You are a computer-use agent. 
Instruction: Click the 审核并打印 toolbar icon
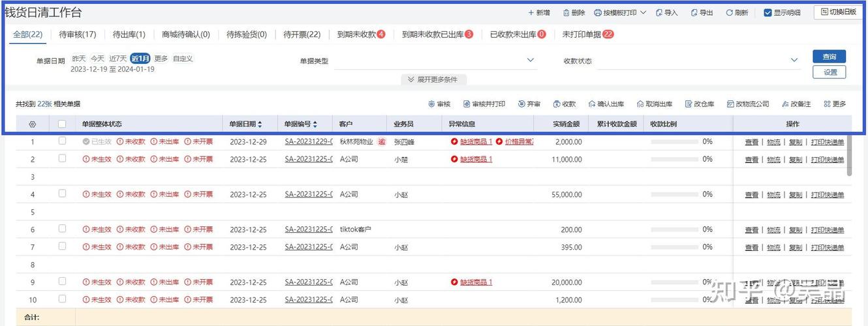click(x=467, y=104)
